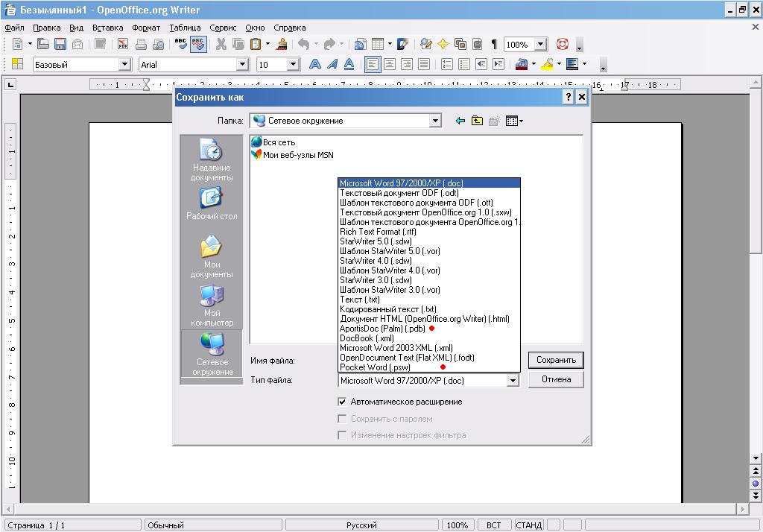763x532 pixels.
Task: Click the Save floppy disk icon
Action: (x=60, y=44)
